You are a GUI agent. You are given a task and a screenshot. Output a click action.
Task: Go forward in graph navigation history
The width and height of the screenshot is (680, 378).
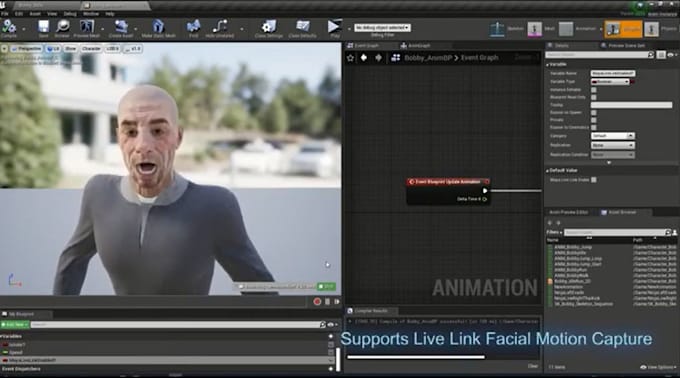[378, 58]
